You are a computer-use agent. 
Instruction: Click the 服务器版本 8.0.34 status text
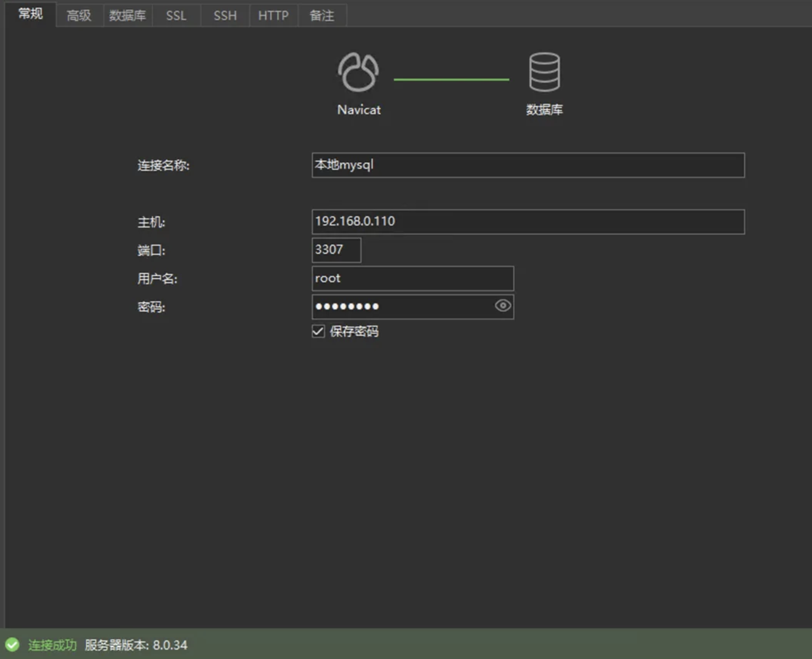(136, 645)
